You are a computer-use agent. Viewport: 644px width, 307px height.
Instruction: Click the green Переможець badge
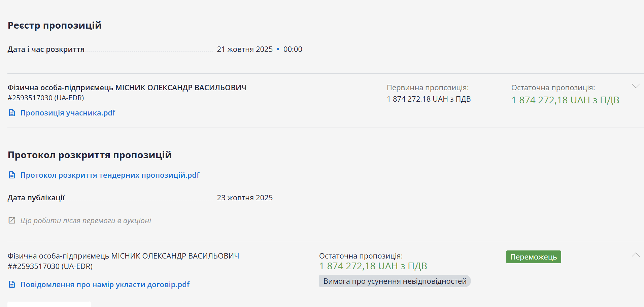pos(533,257)
